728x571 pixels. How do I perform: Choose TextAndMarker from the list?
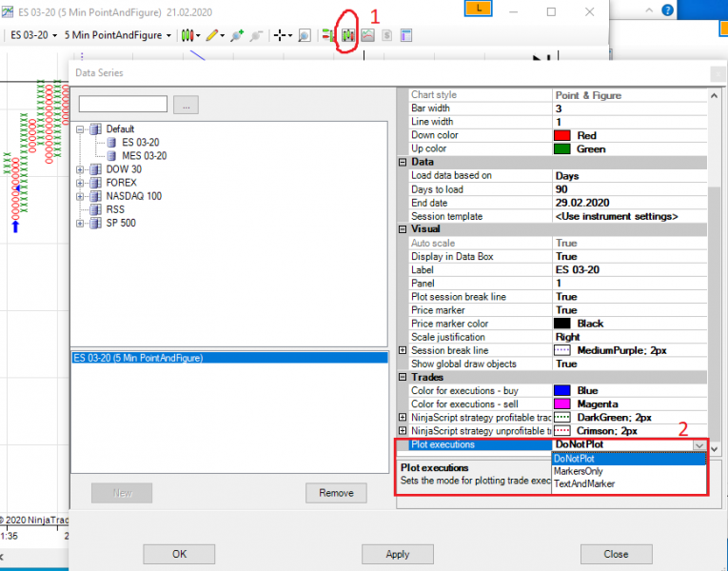(584, 483)
